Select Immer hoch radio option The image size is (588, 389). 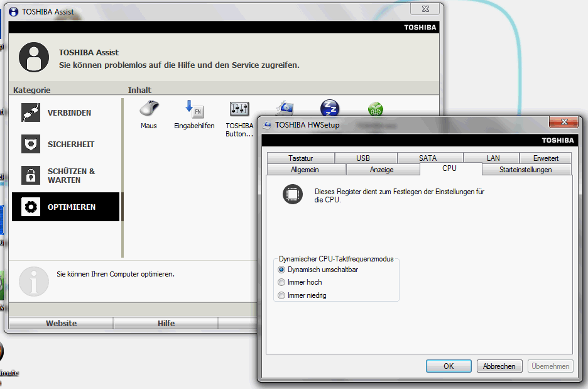coord(281,282)
